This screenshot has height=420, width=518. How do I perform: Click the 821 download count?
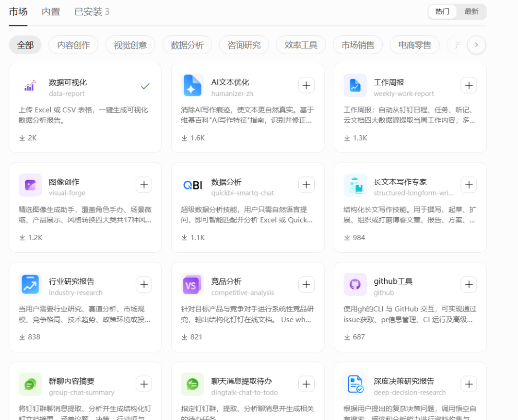tap(191, 337)
